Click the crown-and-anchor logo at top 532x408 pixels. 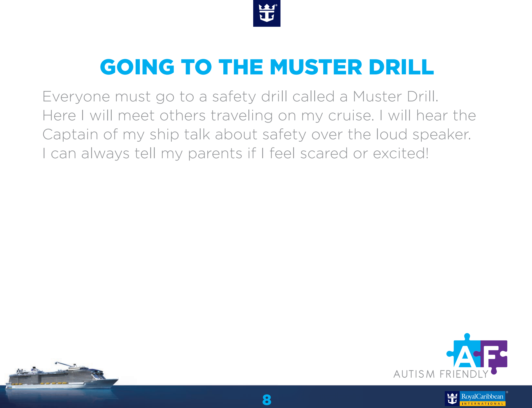pos(267,13)
